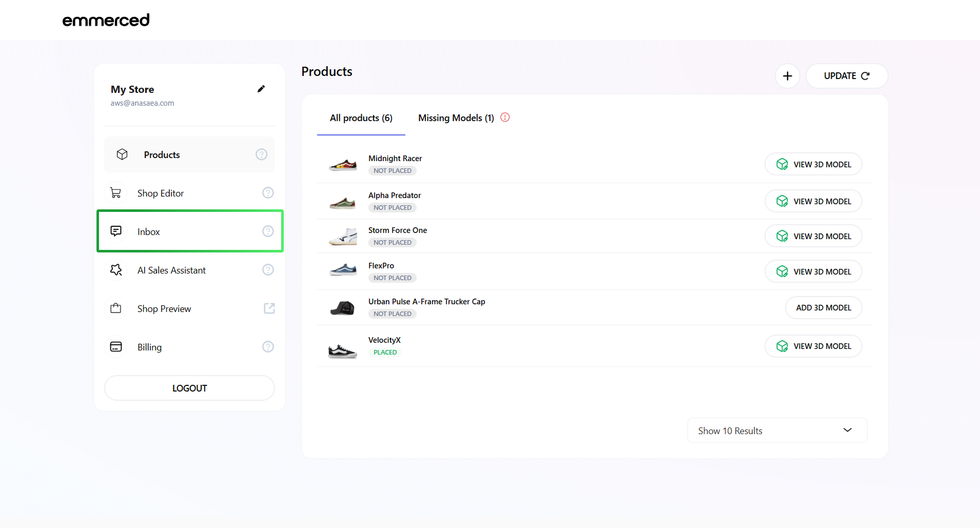Expand the Show 10 Results dropdown

coord(777,431)
